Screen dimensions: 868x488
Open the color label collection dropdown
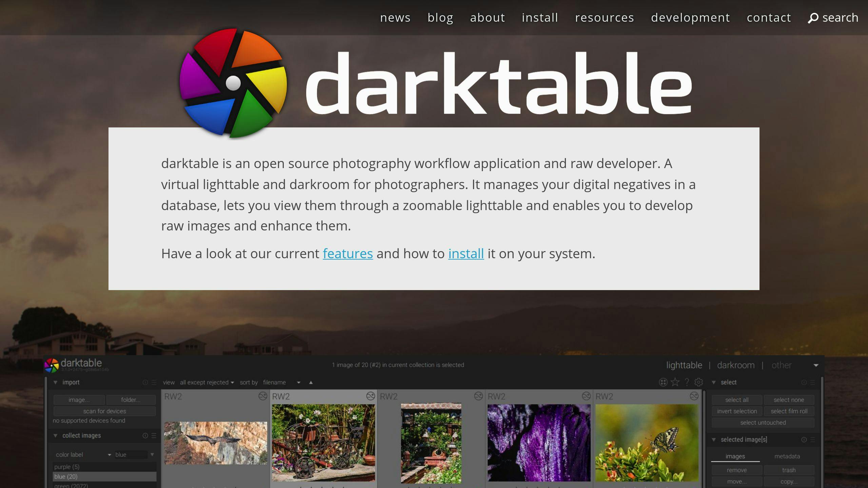point(84,454)
